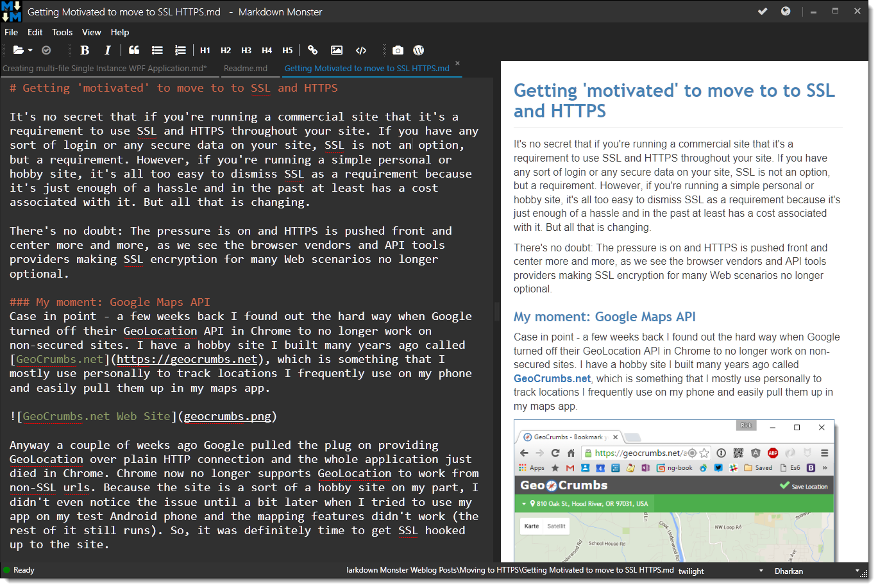Screen dimensions: 878x588
Task: Click the checkmark icon in title bar
Action: (x=763, y=11)
